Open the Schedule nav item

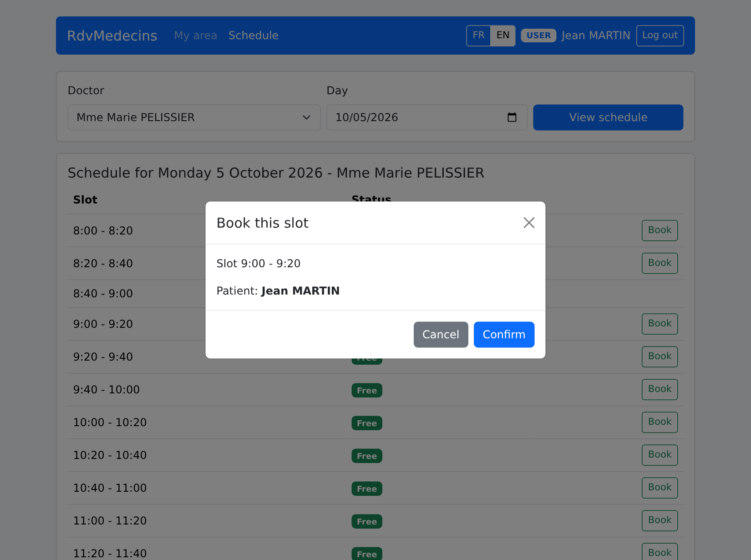pos(254,36)
